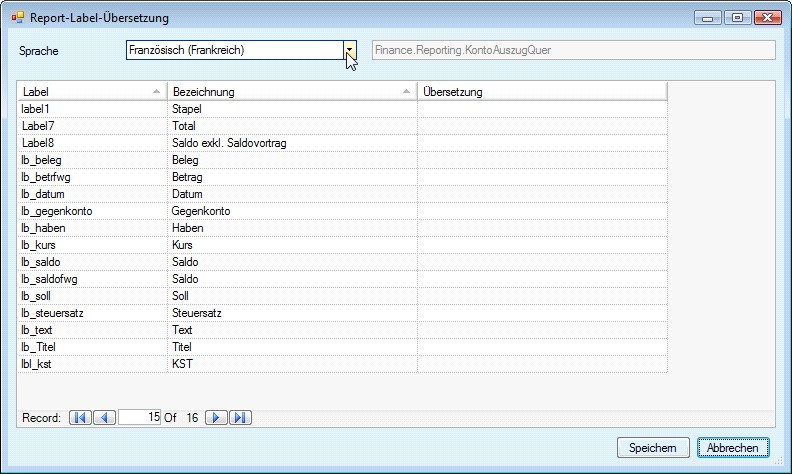
Task: Go to next record in navigator
Action: coord(216,418)
